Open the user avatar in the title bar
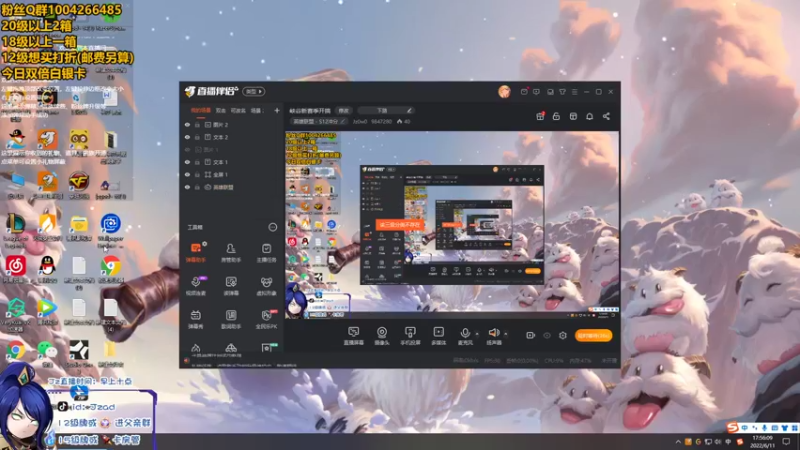800x450 pixels. [x=504, y=92]
